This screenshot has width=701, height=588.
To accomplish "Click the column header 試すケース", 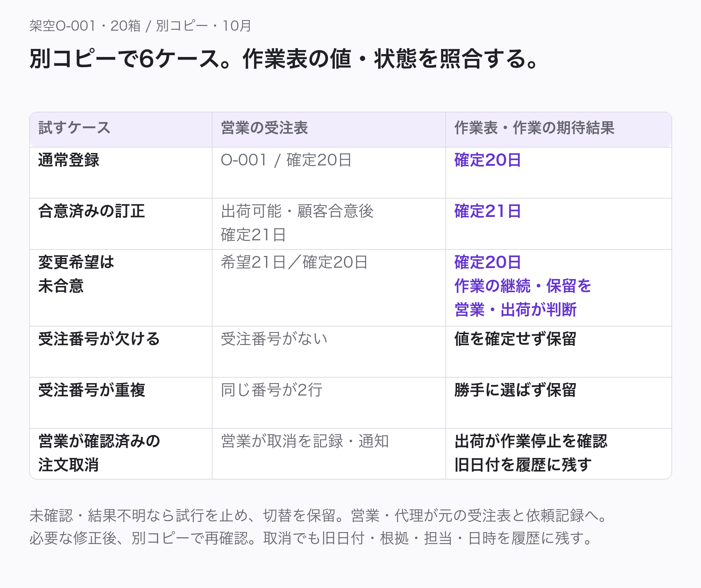I will click(74, 128).
